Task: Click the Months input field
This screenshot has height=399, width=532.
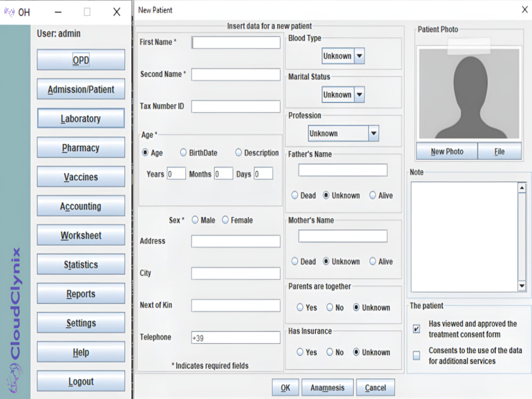Action: click(x=223, y=174)
